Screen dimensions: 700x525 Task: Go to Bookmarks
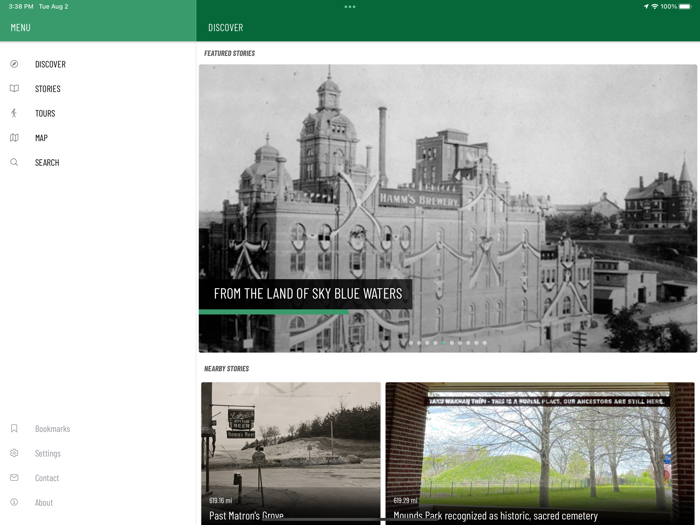(53, 429)
